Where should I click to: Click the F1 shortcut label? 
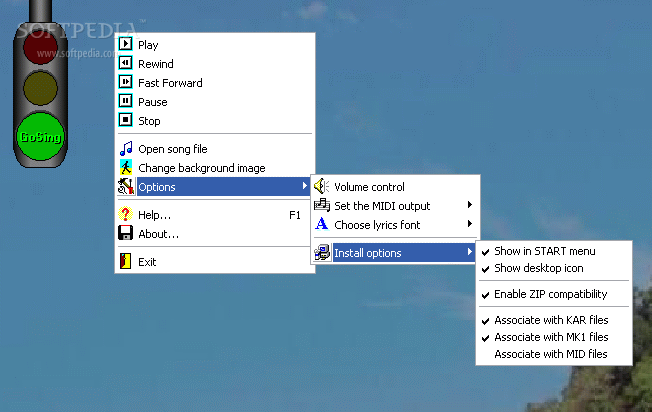click(x=294, y=215)
